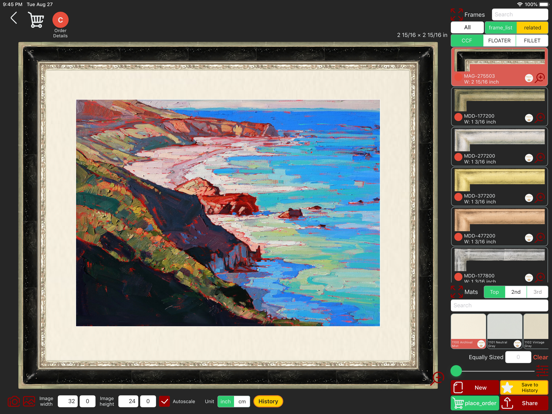Click Image height fraction field
Screen dimensions: 552x414
148,401
